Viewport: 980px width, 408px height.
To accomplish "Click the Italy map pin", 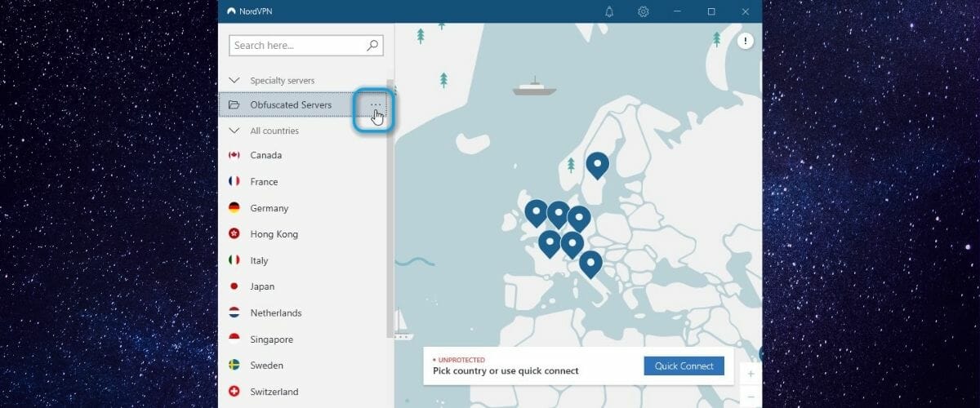I will pyautogui.click(x=590, y=264).
